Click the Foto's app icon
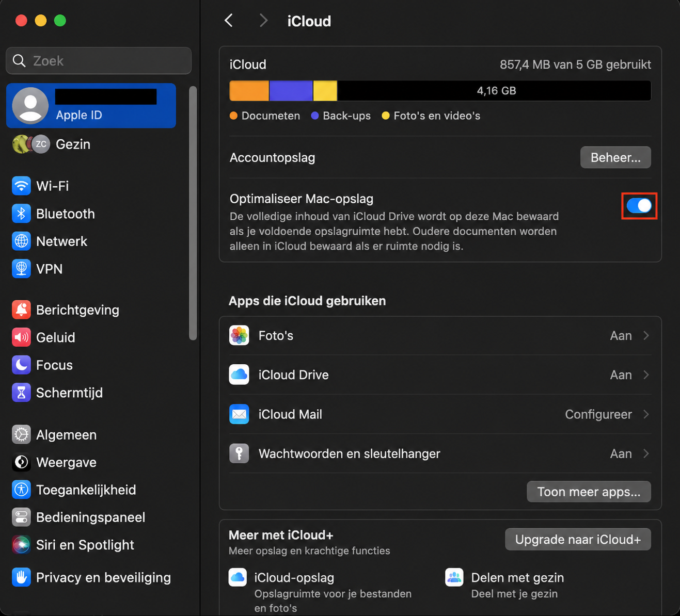Screen dimensions: 680x616 tap(239, 335)
